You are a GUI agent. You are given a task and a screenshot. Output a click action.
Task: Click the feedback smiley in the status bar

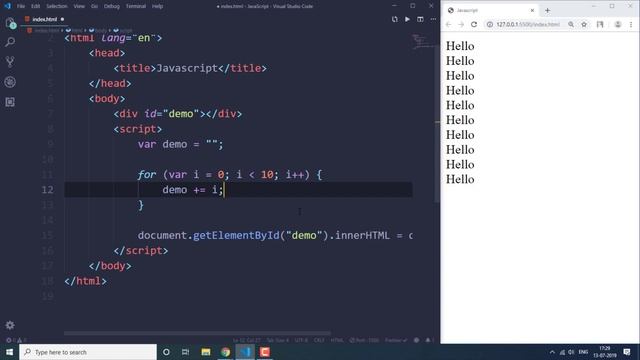(416, 340)
